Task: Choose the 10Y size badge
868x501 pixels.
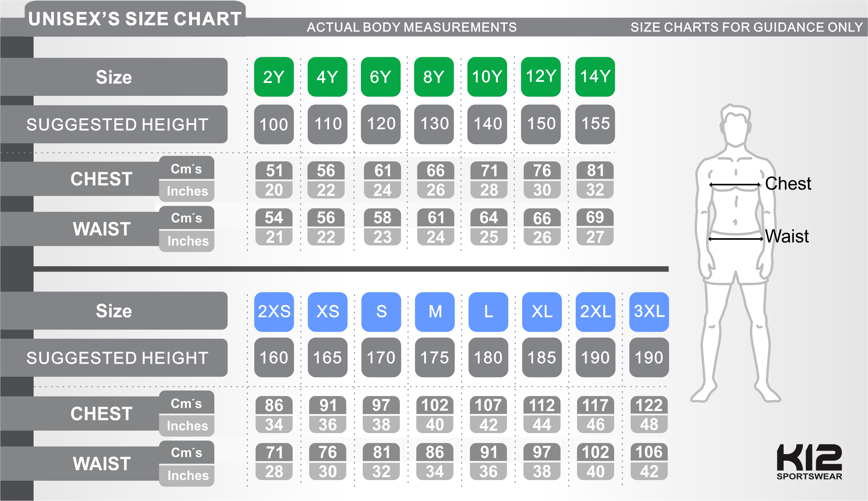Action: tap(487, 77)
